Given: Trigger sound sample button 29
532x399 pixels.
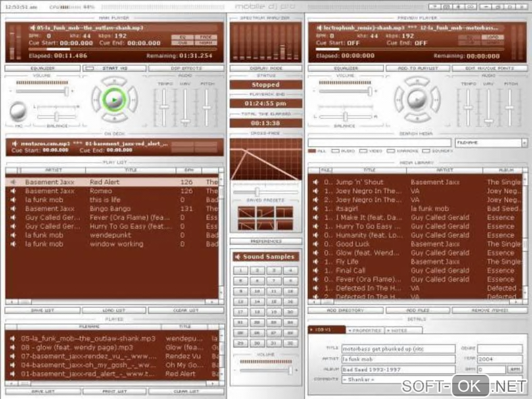Looking at the screenshot, I should (x=241, y=343).
